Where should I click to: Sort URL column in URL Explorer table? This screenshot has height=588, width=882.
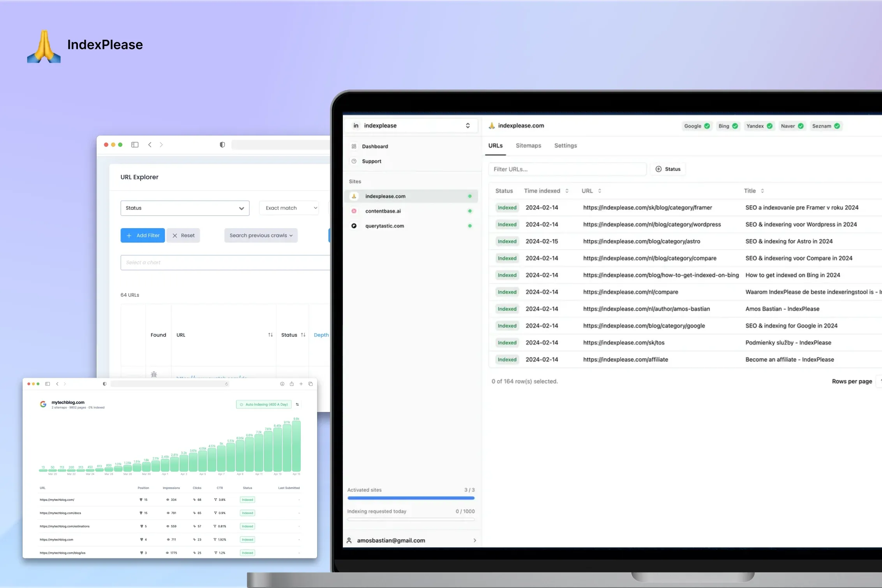[x=270, y=335]
